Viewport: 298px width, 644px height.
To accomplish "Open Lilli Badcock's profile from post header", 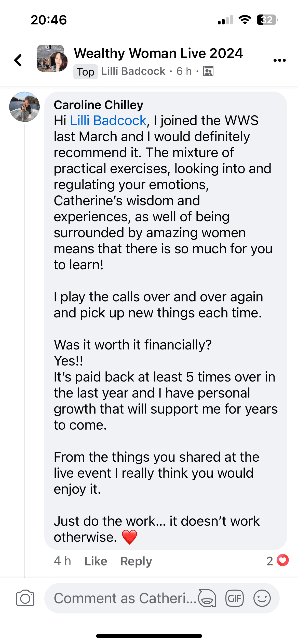I will [x=133, y=71].
